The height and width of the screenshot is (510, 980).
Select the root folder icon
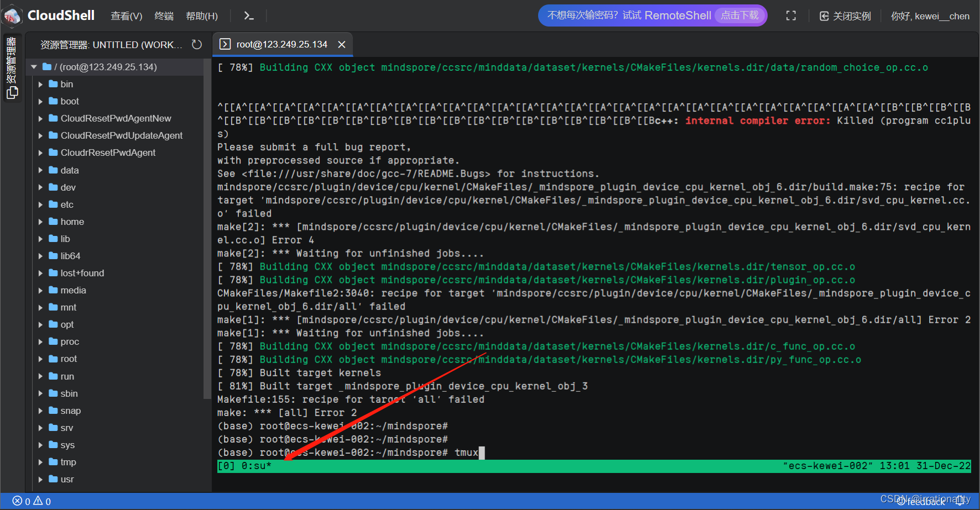53,359
